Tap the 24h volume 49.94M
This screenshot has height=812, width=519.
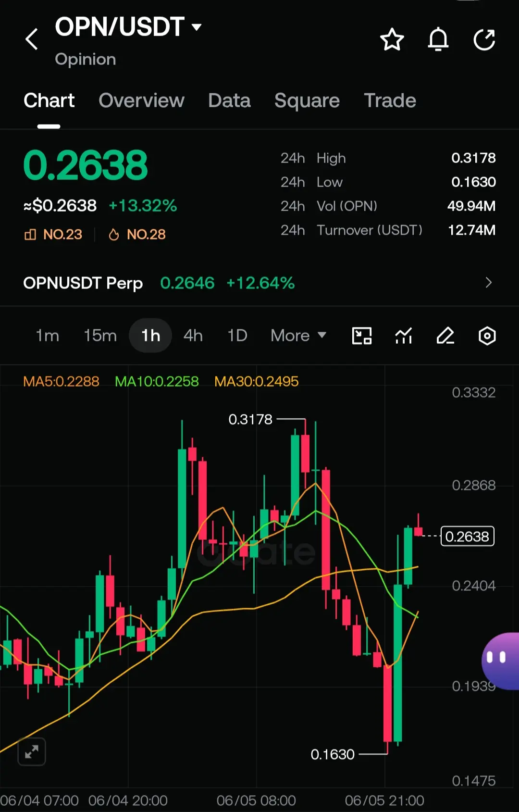pos(471,206)
